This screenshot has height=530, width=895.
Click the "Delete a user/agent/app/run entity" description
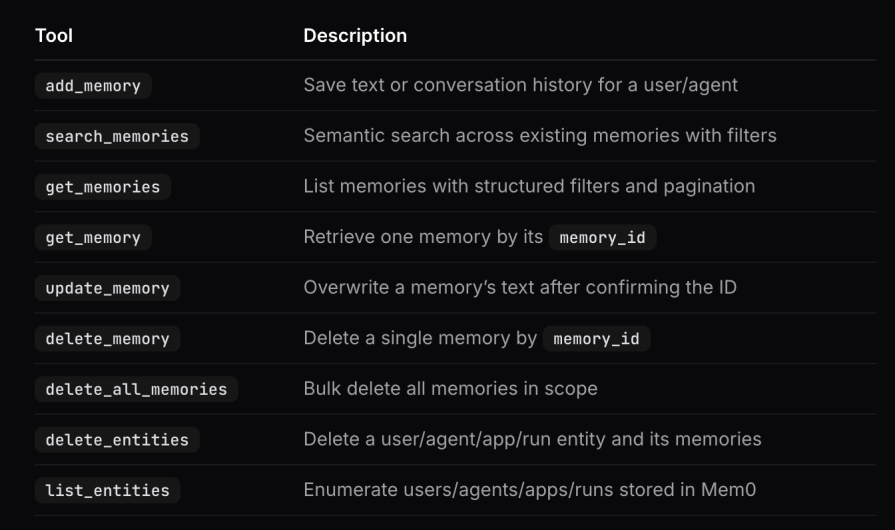tap(532, 439)
